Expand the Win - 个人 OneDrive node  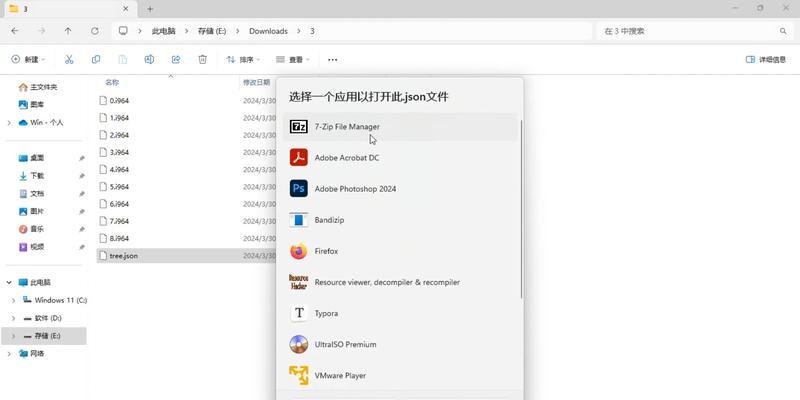[x=9, y=123]
